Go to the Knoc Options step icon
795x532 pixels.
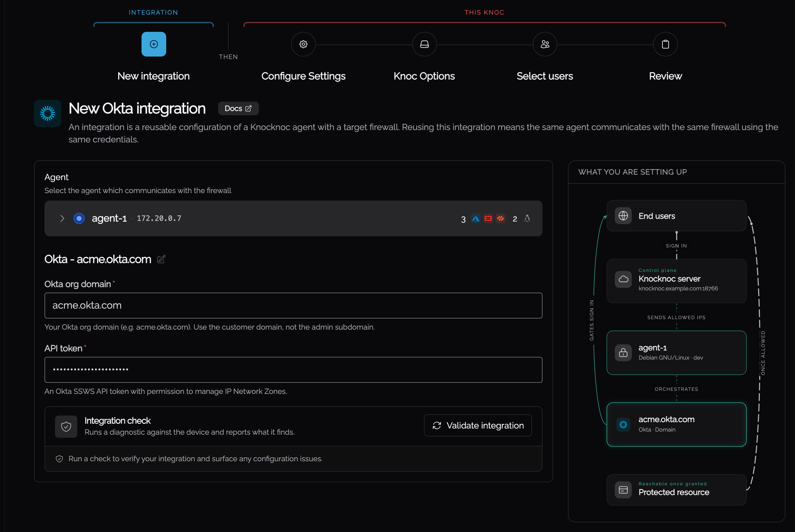(x=424, y=44)
